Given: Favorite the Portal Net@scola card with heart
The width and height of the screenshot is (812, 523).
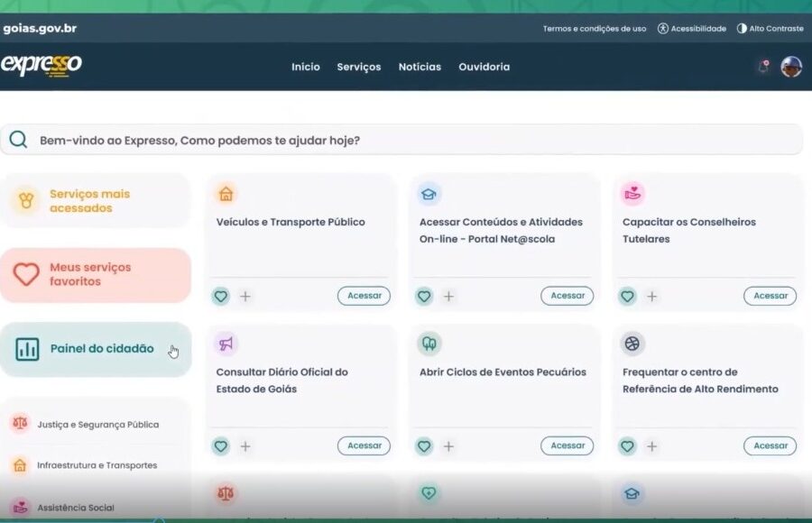Looking at the screenshot, I should coord(424,296).
